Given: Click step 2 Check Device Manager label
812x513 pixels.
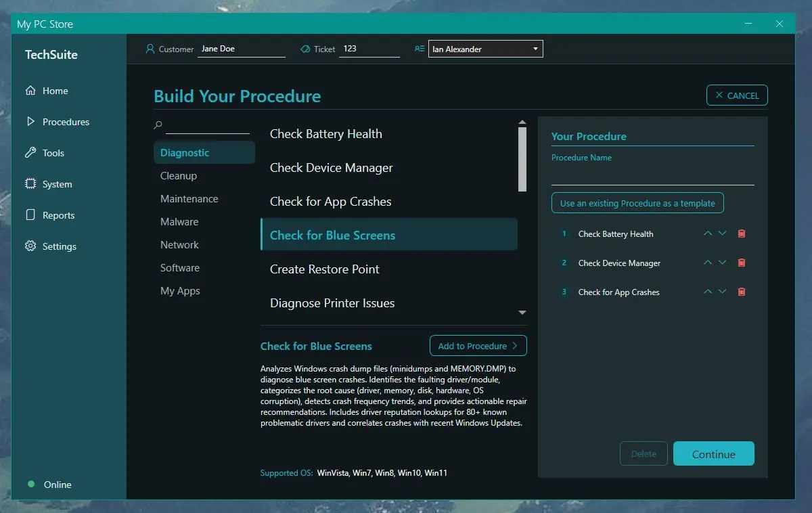Looking at the screenshot, I should 619,263.
